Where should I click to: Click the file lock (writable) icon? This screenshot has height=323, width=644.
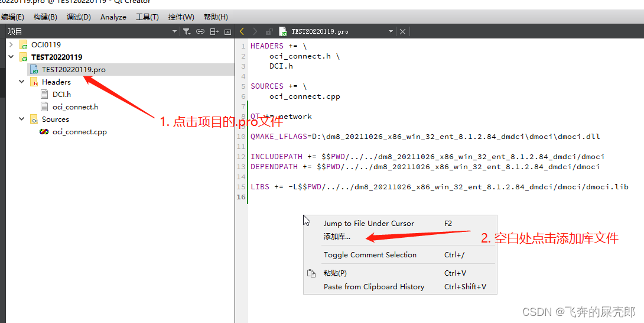[269, 31]
